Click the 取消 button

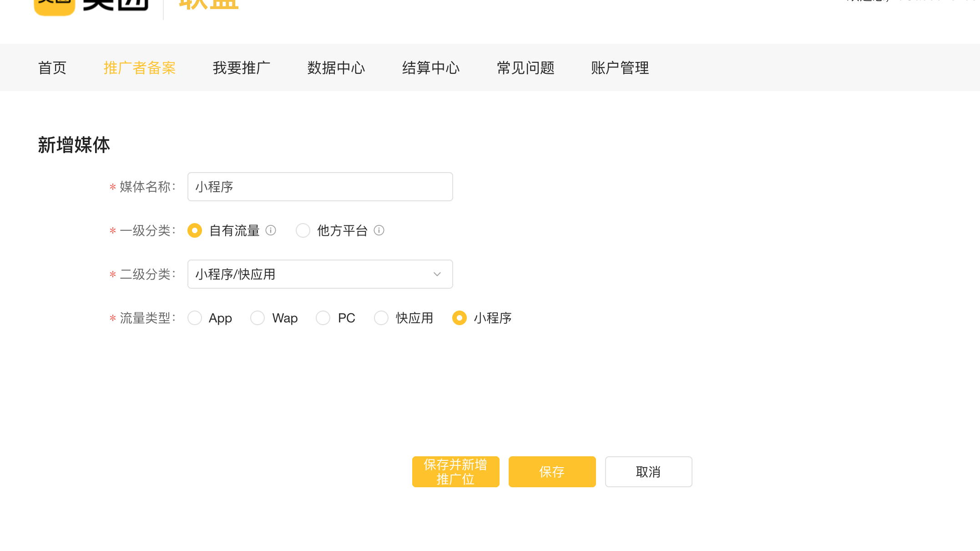[x=649, y=472]
